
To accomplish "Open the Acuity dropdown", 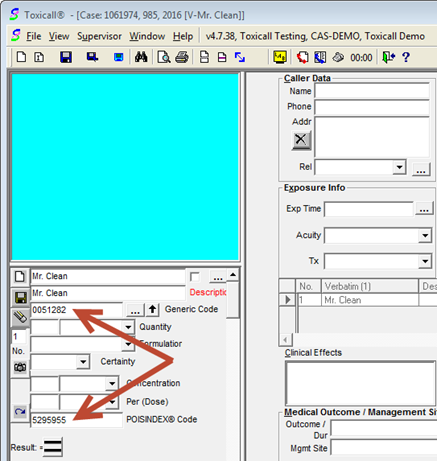I will tap(425, 235).
